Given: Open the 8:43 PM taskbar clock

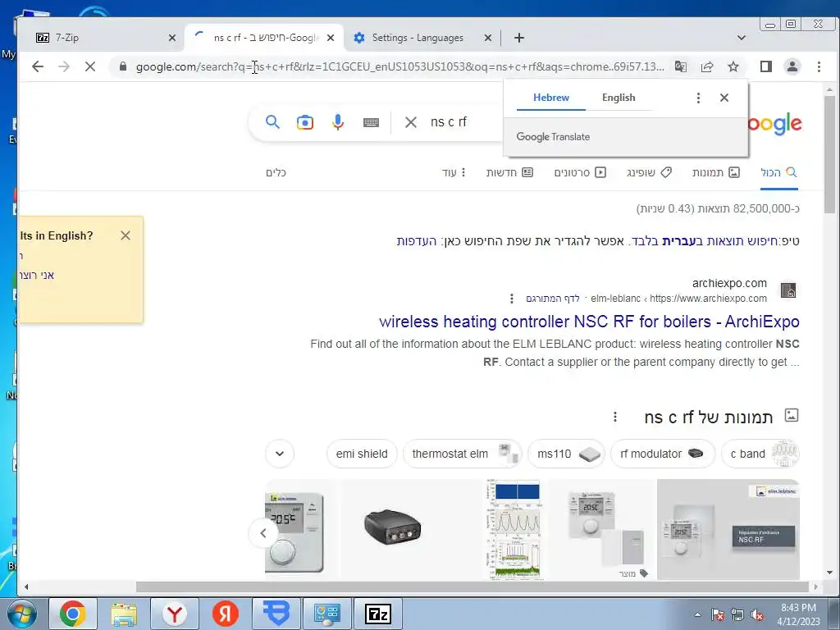Looking at the screenshot, I should click(x=798, y=614).
